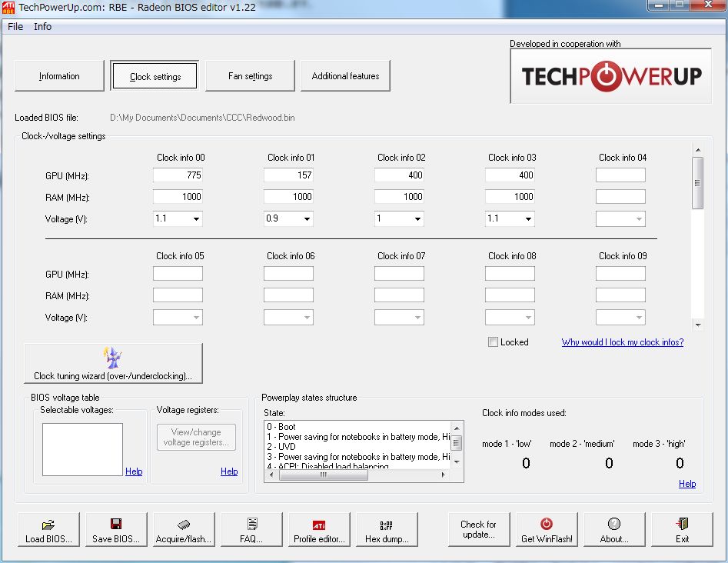Open the FAQ document icon
Image resolution: width=728 pixels, height=563 pixels.
pos(251,524)
